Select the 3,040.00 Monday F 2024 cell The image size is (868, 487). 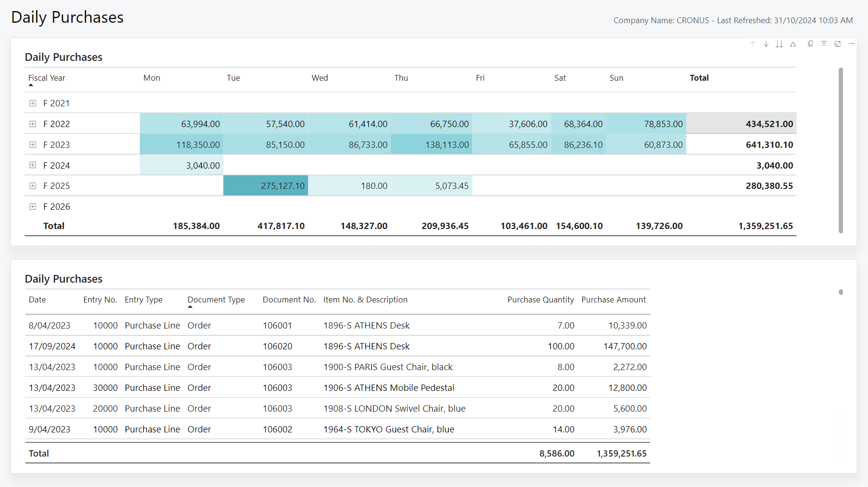pos(182,165)
